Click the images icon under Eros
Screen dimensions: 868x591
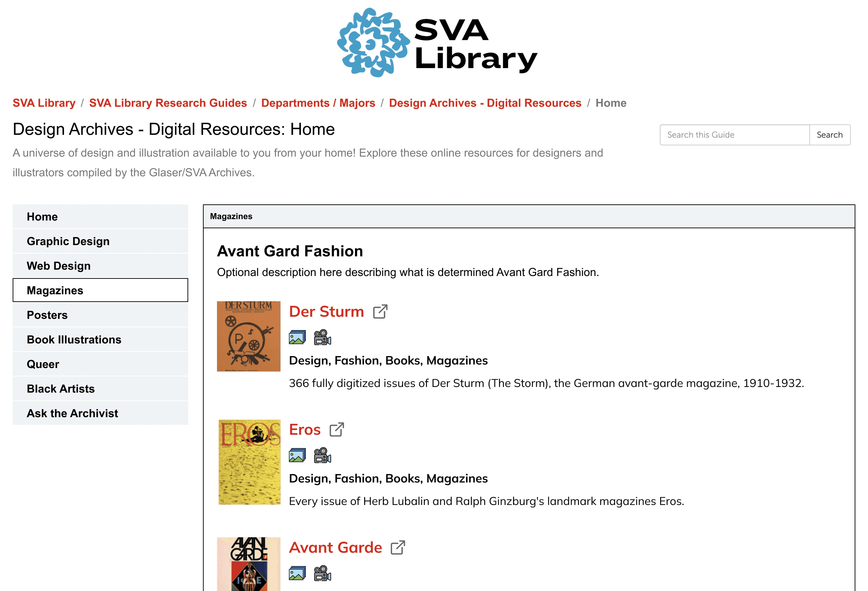point(297,455)
